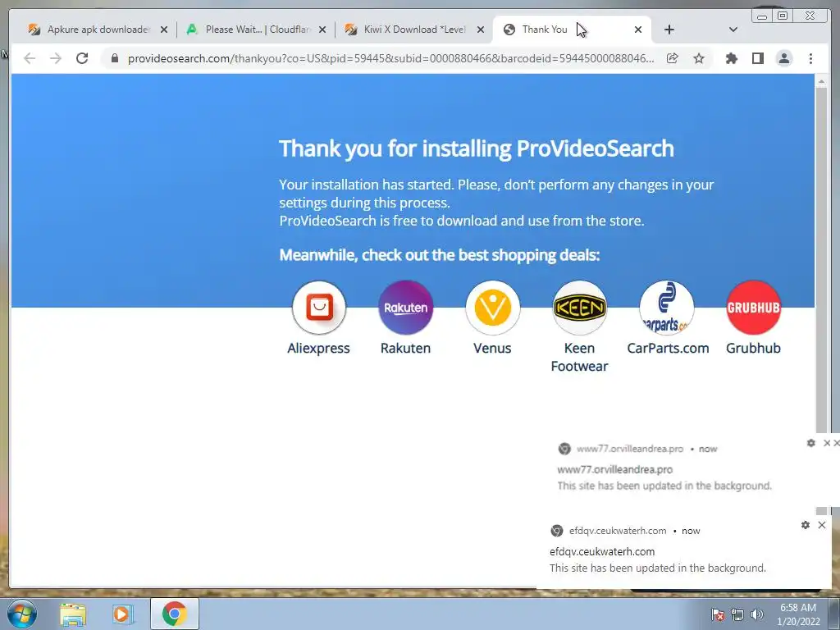Click the Meanwhile check out shopping deals text
840x630 pixels.
440,255
